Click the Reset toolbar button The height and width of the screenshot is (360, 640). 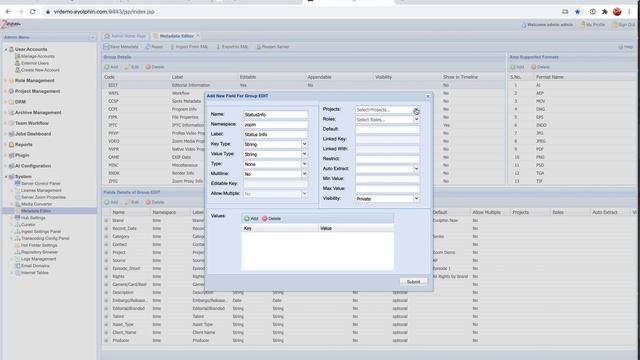(154, 47)
